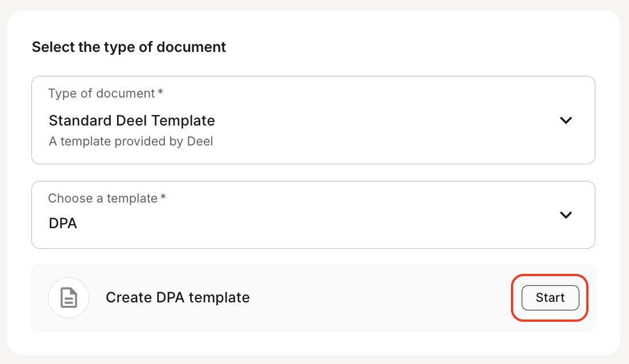Select the DPA value in template field
This screenshot has width=629, height=364.
(x=63, y=223)
